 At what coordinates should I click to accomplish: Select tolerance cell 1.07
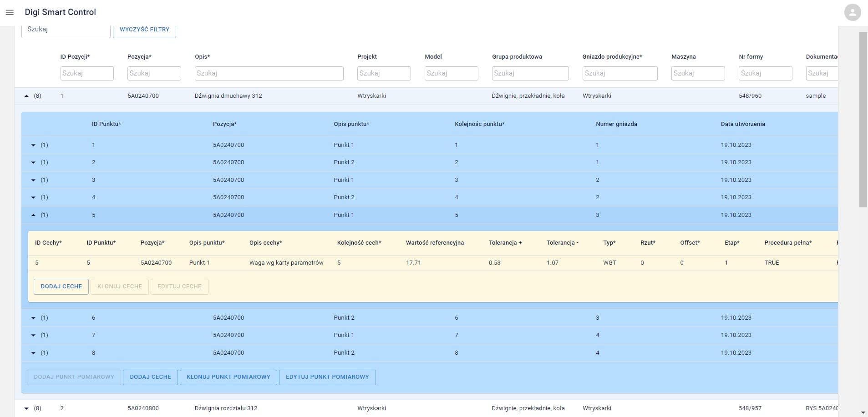click(x=553, y=263)
